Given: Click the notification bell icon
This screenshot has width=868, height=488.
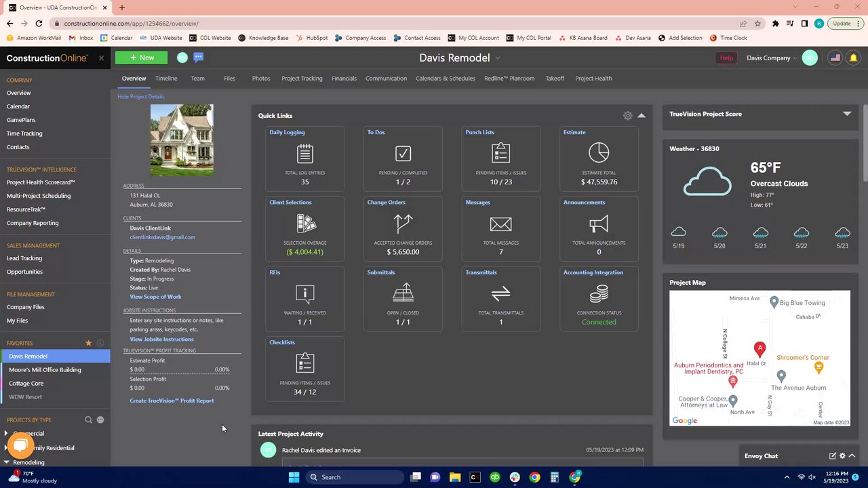Looking at the screenshot, I should tap(853, 58).
